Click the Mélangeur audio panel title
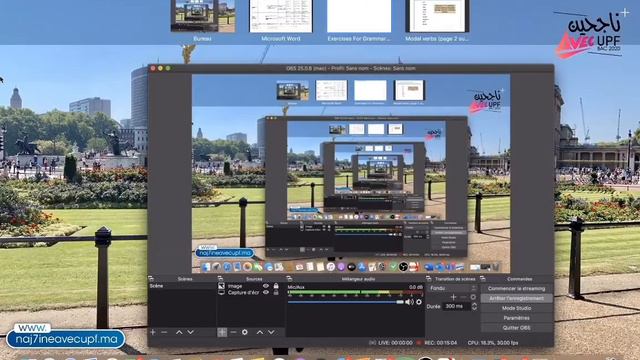 coord(358,279)
